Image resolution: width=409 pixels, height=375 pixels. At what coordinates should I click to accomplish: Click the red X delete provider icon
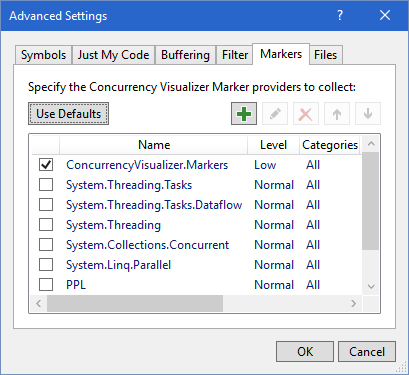(306, 114)
